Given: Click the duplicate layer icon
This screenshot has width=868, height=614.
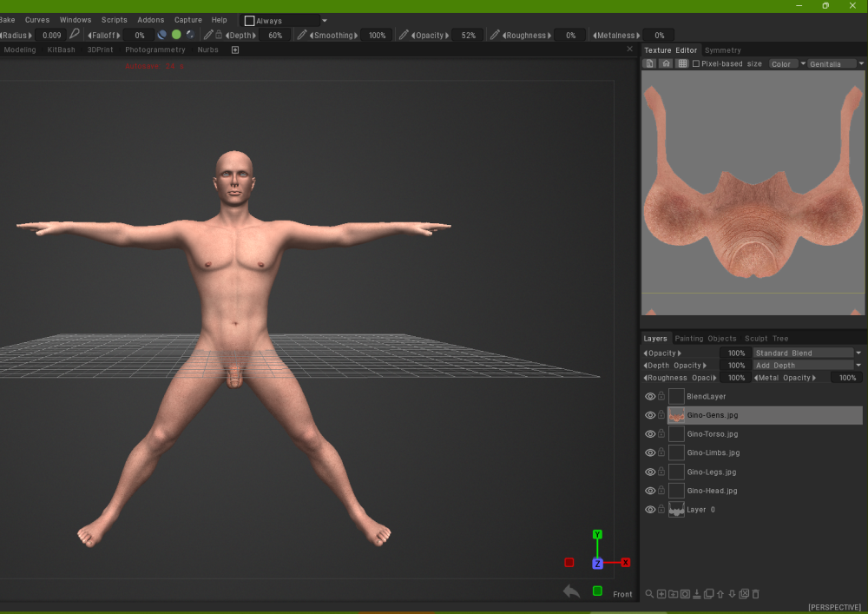Looking at the screenshot, I should [708, 594].
